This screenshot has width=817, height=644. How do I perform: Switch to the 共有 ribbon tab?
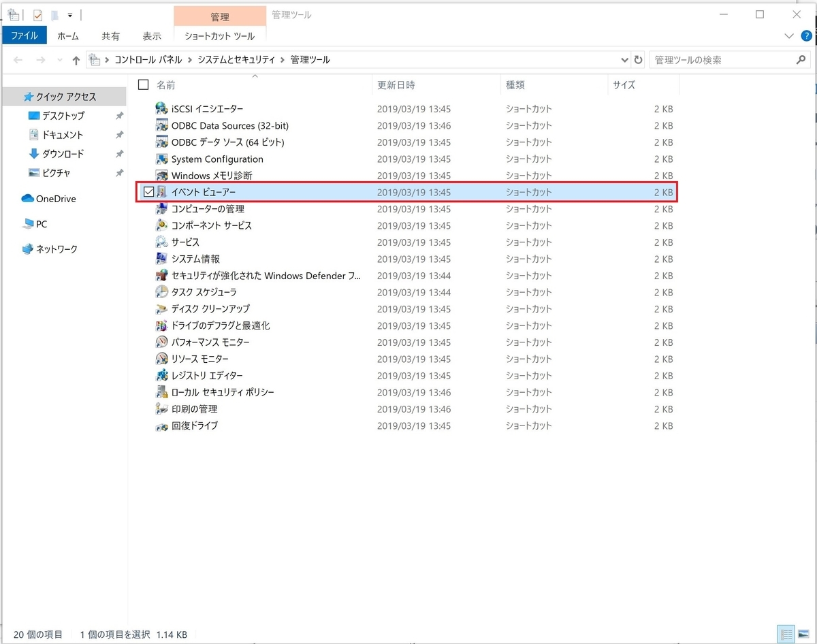(110, 36)
